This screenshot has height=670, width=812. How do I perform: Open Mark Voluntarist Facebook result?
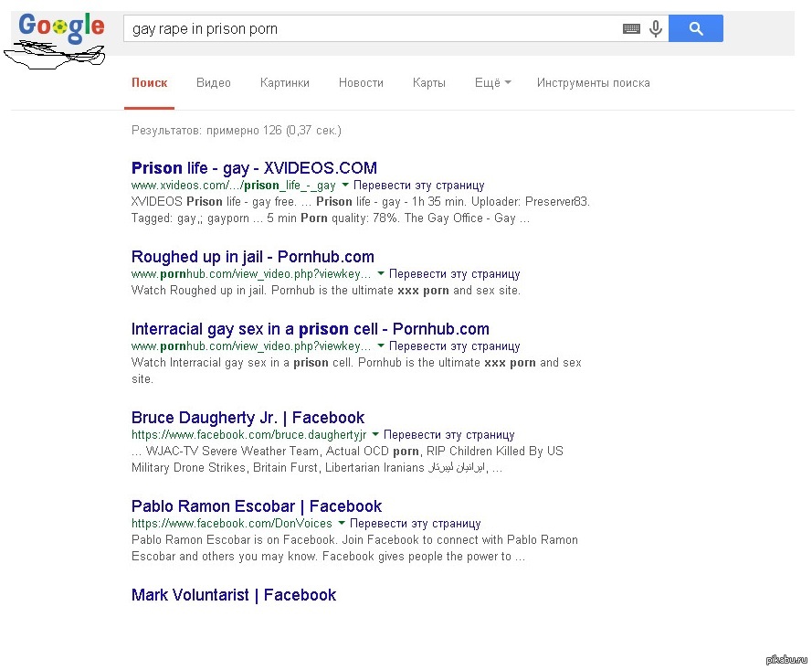point(234,595)
